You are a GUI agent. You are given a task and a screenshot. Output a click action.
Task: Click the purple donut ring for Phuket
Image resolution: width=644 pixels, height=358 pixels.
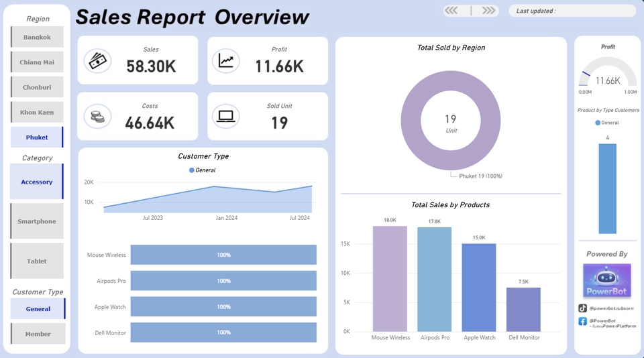(411, 120)
